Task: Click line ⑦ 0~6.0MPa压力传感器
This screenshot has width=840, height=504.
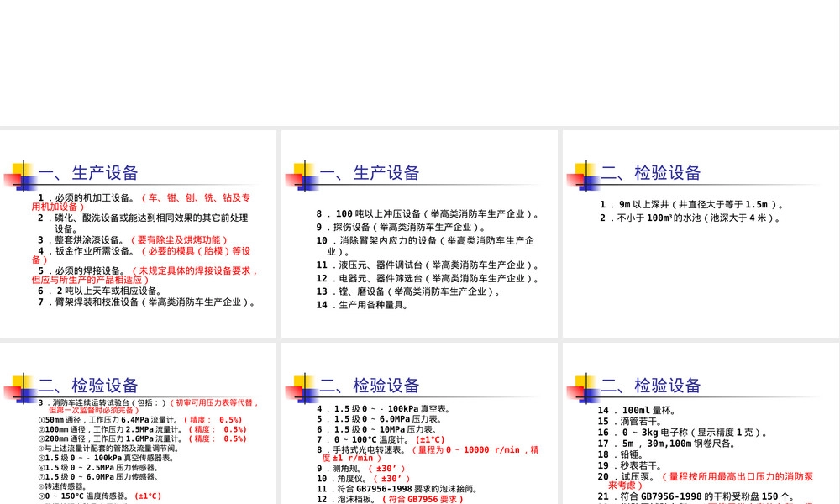Action: 99,476
